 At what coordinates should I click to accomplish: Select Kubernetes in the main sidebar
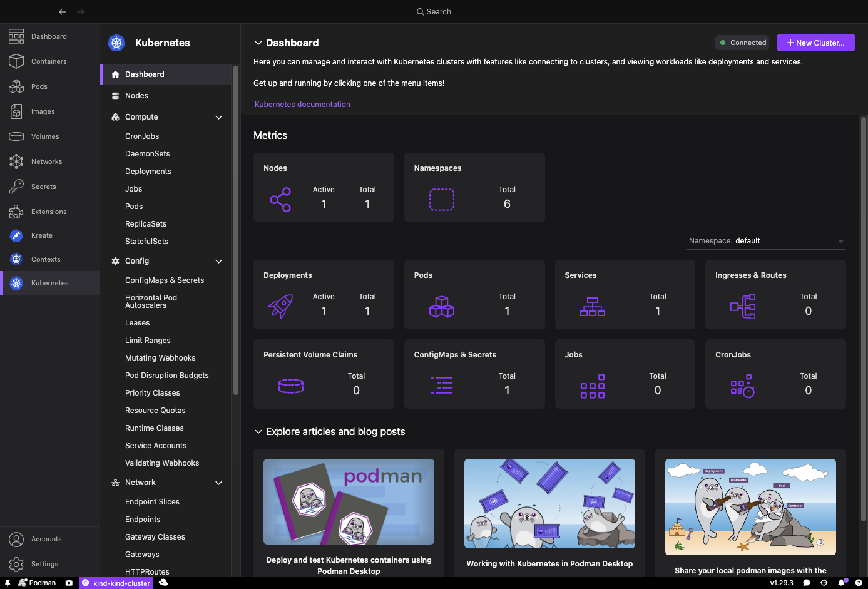pyautogui.click(x=49, y=283)
